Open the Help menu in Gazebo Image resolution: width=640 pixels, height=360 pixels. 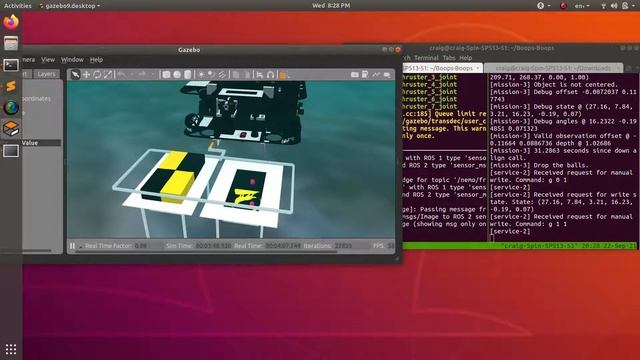[96, 60]
